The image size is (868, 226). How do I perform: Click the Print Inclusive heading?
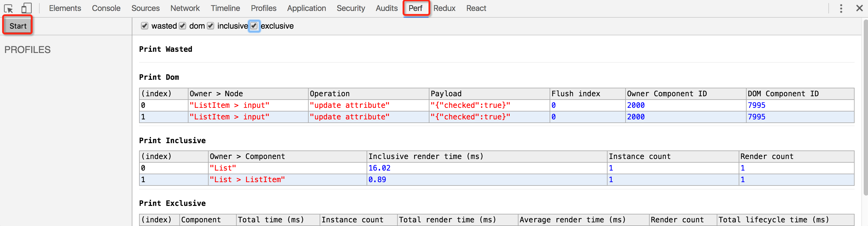click(172, 141)
